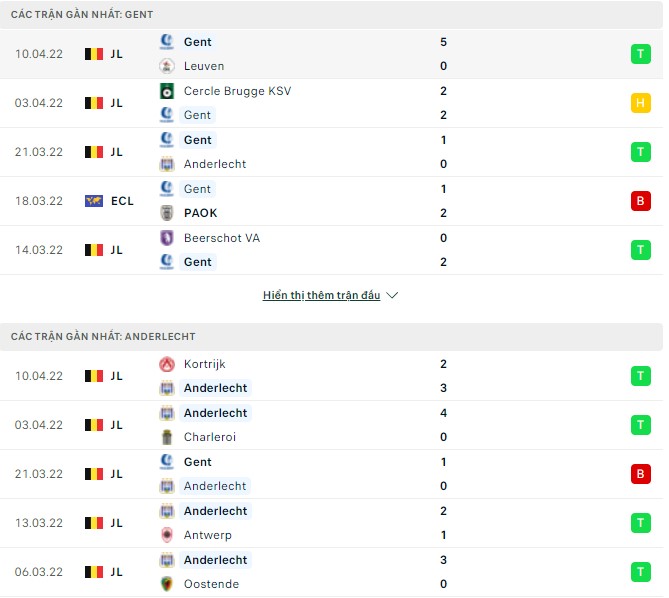The width and height of the screenshot is (669, 598).
Task: Click the yellow H draw badge
Action: pyautogui.click(x=640, y=103)
